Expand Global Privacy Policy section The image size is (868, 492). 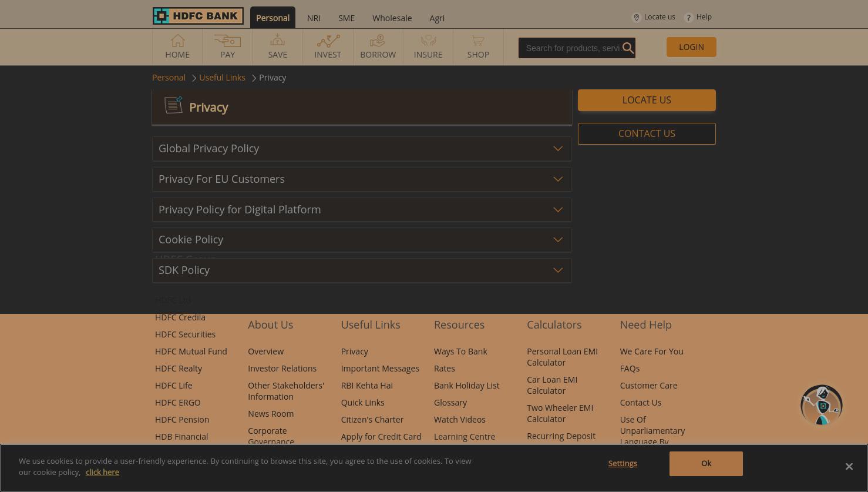coord(362,149)
